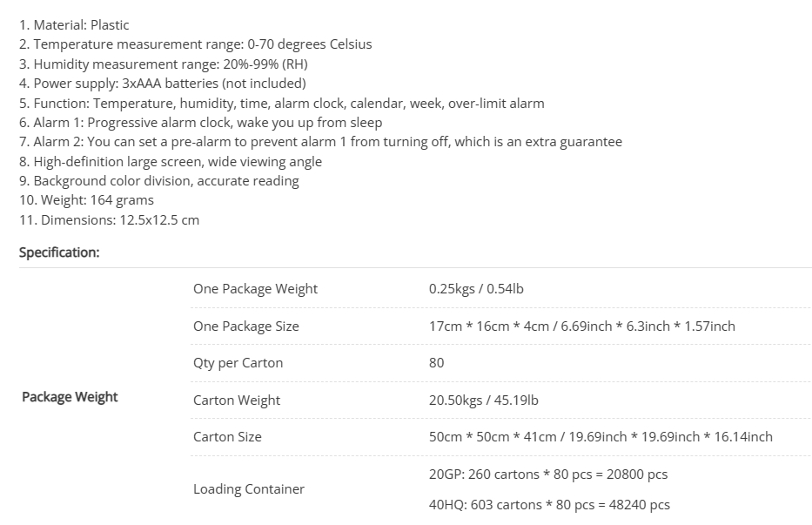Click the Specification heading
This screenshot has height=525, width=812.
point(59,252)
